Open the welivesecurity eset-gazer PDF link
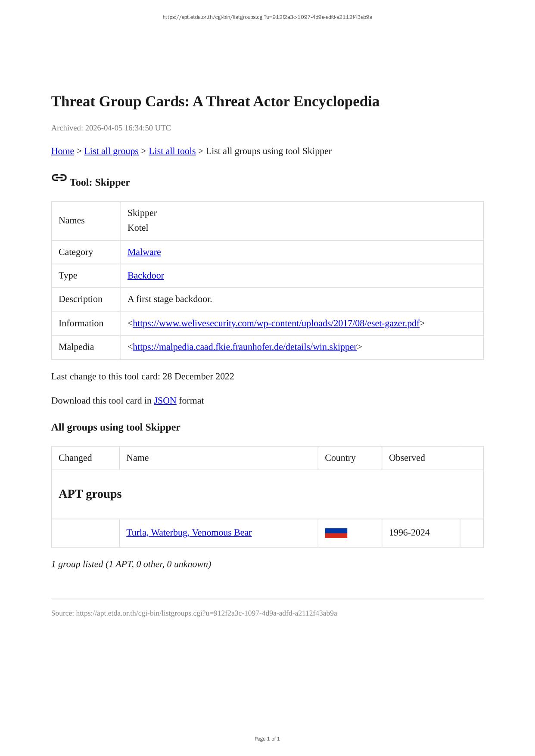 (276, 323)
